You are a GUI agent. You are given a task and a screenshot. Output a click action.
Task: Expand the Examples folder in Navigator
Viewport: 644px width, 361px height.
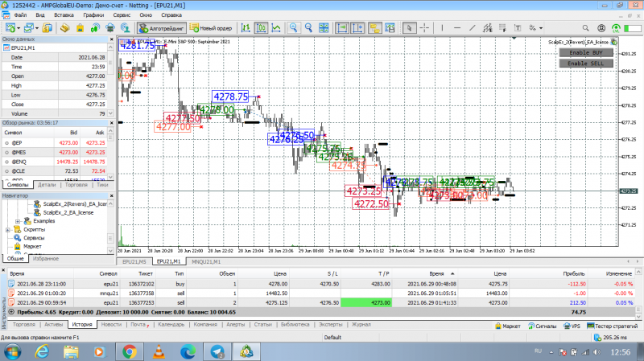click(x=18, y=221)
